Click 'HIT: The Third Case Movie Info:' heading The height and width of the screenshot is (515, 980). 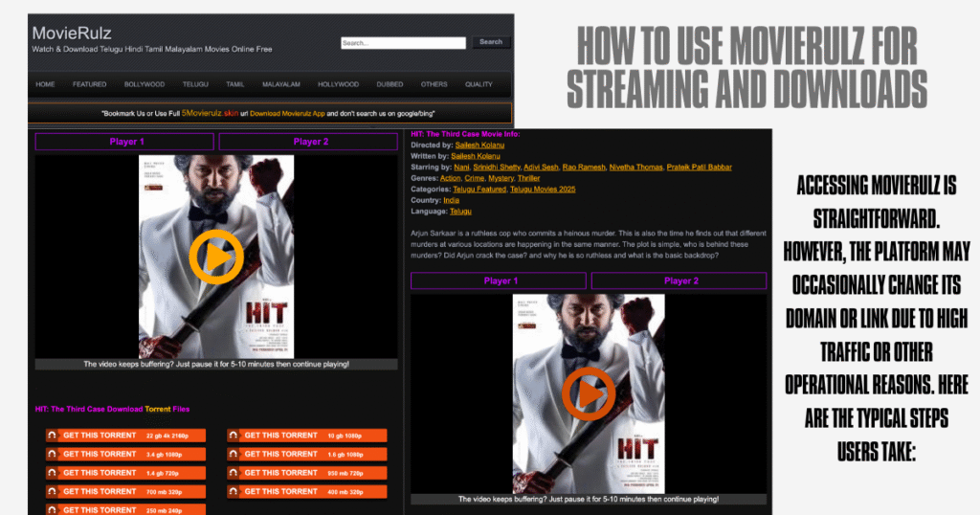point(465,134)
